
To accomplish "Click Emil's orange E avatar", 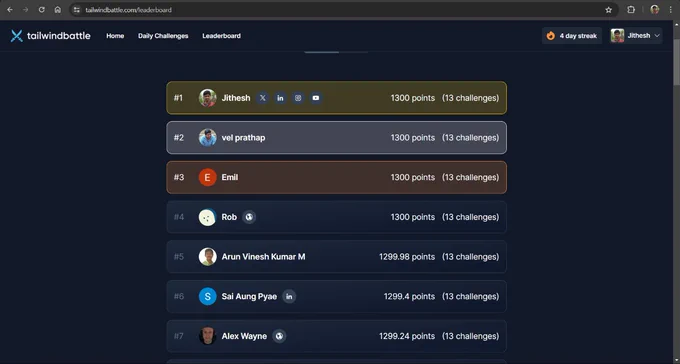I will [208, 177].
